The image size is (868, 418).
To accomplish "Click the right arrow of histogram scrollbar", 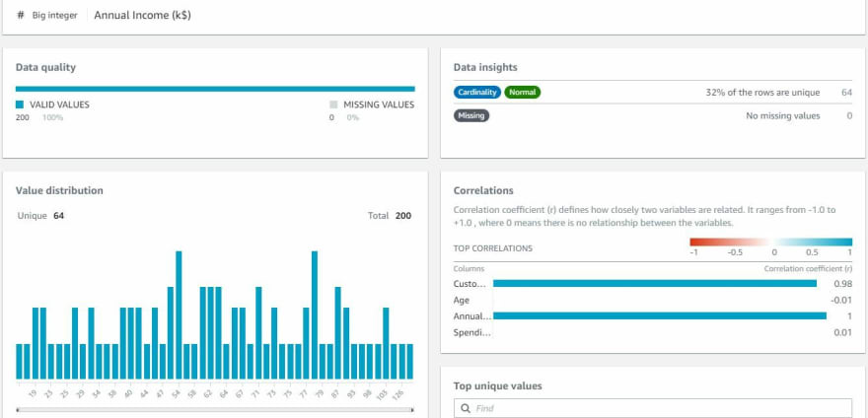I will click(x=412, y=410).
